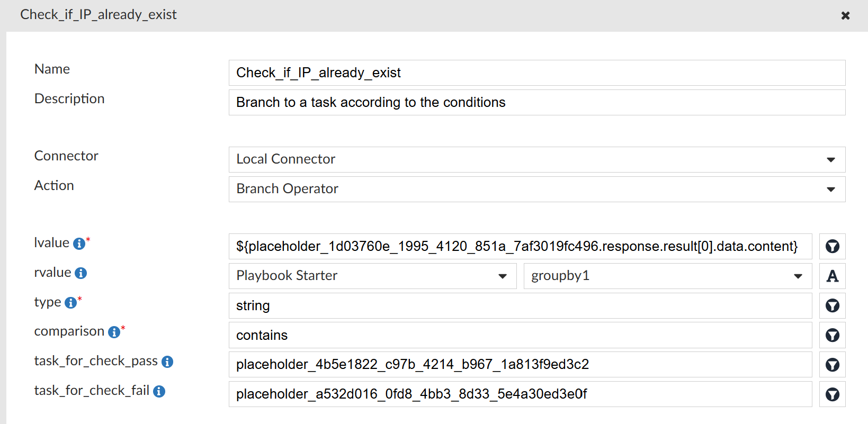Screen dimensions: 868x424
Task: Click into the Description input field
Action: pos(537,102)
